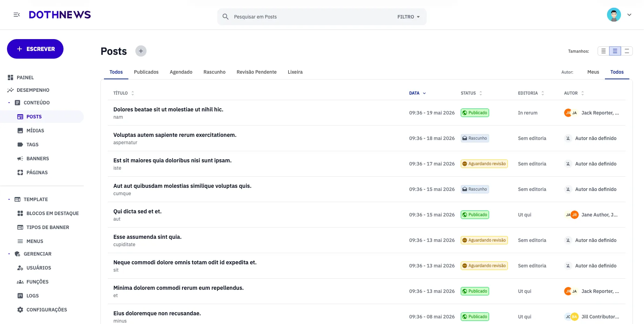Screen dimensions: 644x324
Task: Switch to the Rascunho tab
Action: [215, 72]
